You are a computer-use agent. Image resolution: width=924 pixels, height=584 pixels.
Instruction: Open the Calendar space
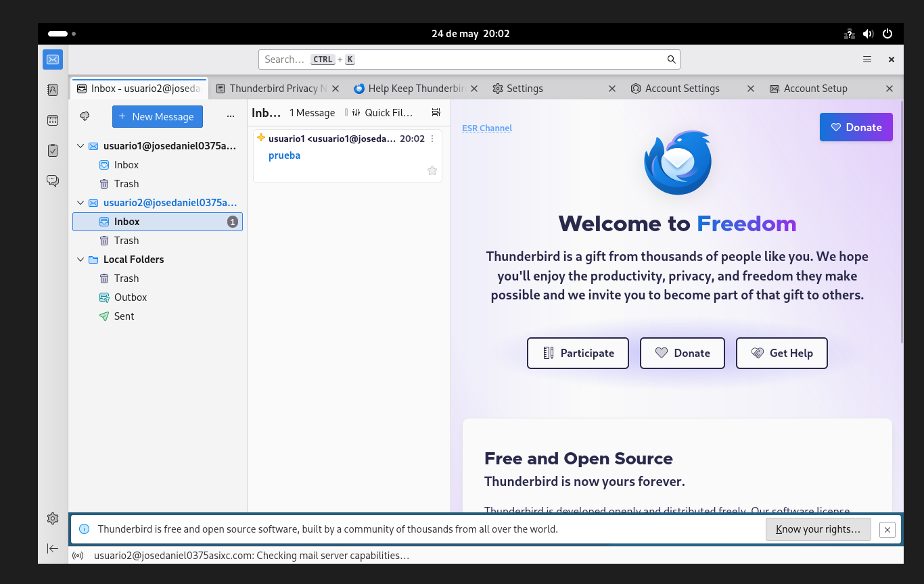(53, 120)
